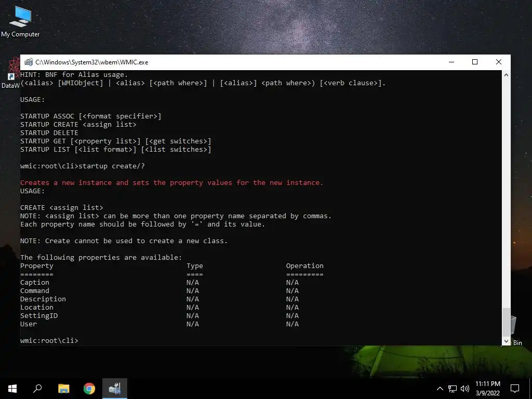Click the 'STARTUP LIST' usage line

(115, 149)
